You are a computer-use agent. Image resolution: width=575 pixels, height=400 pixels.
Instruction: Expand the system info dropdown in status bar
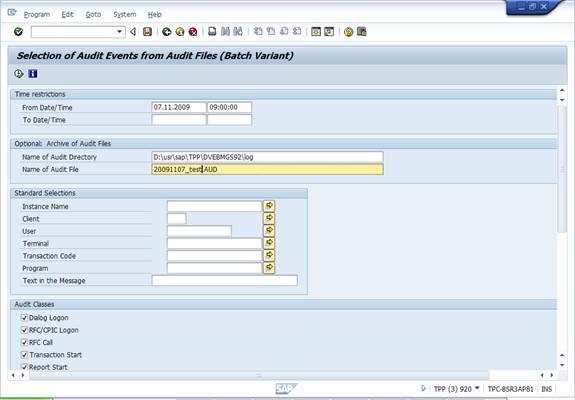tap(477, 388)
